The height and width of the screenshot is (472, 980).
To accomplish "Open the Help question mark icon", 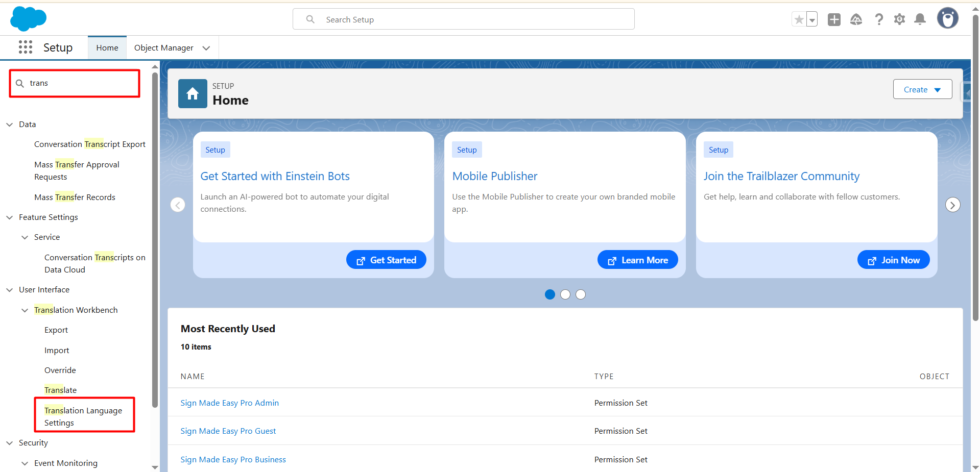I will (x=879, y=19).
